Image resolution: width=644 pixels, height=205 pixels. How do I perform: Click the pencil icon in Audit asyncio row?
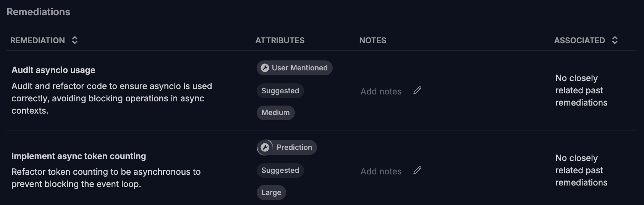pyautogui.click(x=417, y=91)
